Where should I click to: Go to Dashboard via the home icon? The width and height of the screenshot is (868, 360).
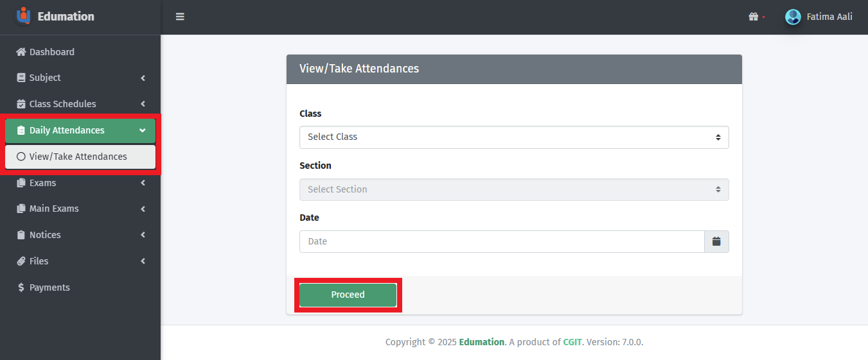tap(21, 52)
